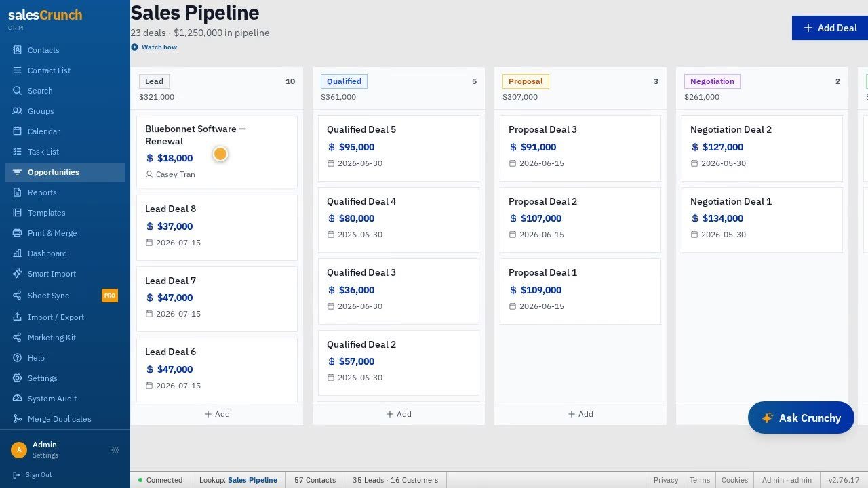868x488 pixels.
Task: Sign Out of the CRM
Action: coord(33,475)
